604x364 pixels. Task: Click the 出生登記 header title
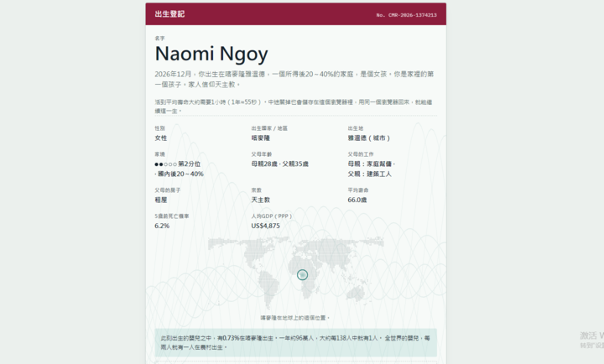(x=169, y=14)
